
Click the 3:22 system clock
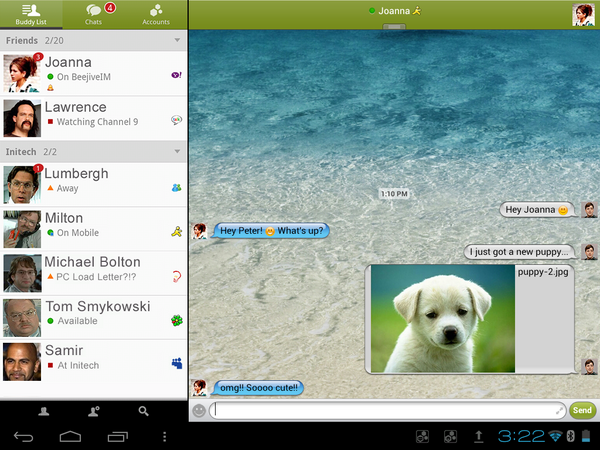(522, 436)
